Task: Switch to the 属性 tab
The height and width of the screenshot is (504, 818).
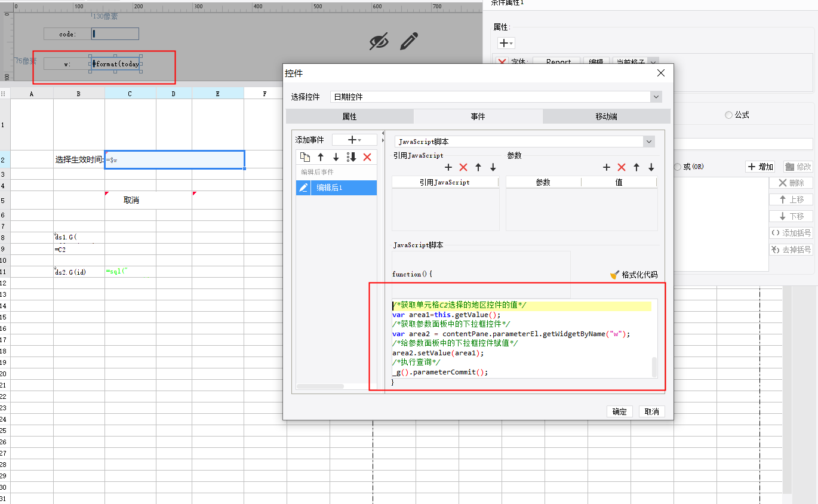Action: click(x=349, y=116)
